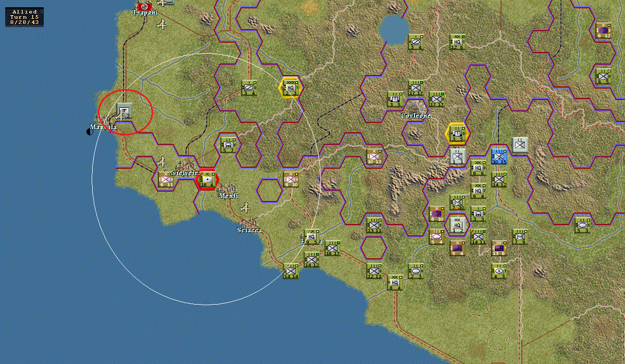Viewport: 625px width, 364px height.
Task: Select the 14-12 unit under the blue unit
Action: (499, 179)
